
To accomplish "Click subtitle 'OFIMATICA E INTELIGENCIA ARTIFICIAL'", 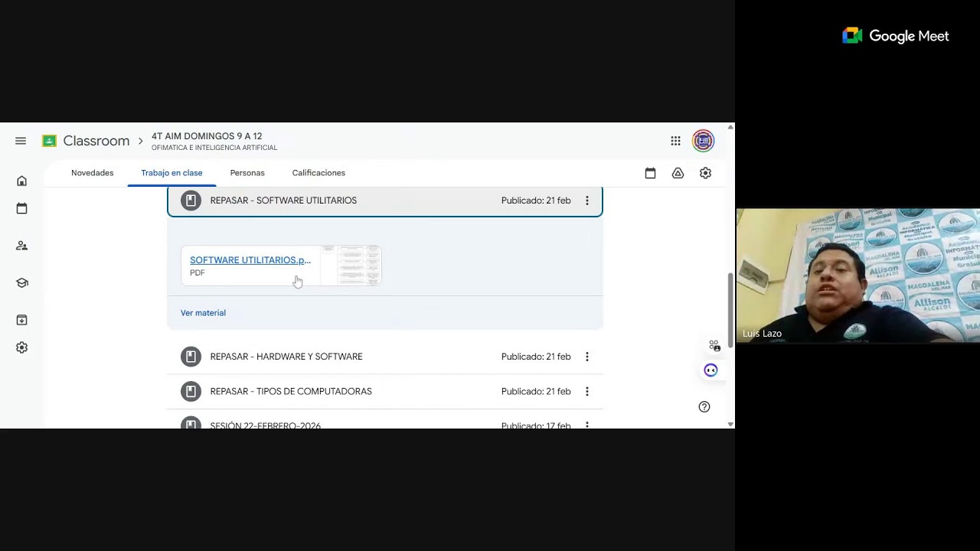I will [x=214, y=148].
